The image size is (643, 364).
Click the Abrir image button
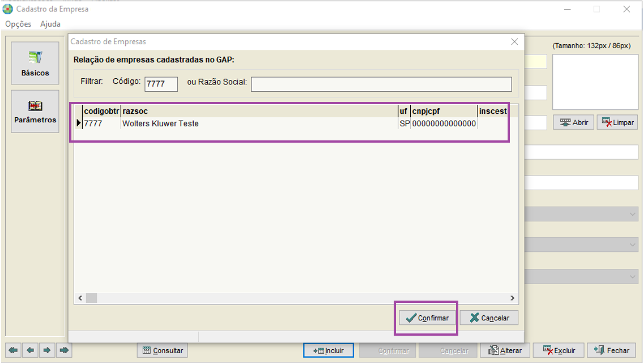(574, 122)
